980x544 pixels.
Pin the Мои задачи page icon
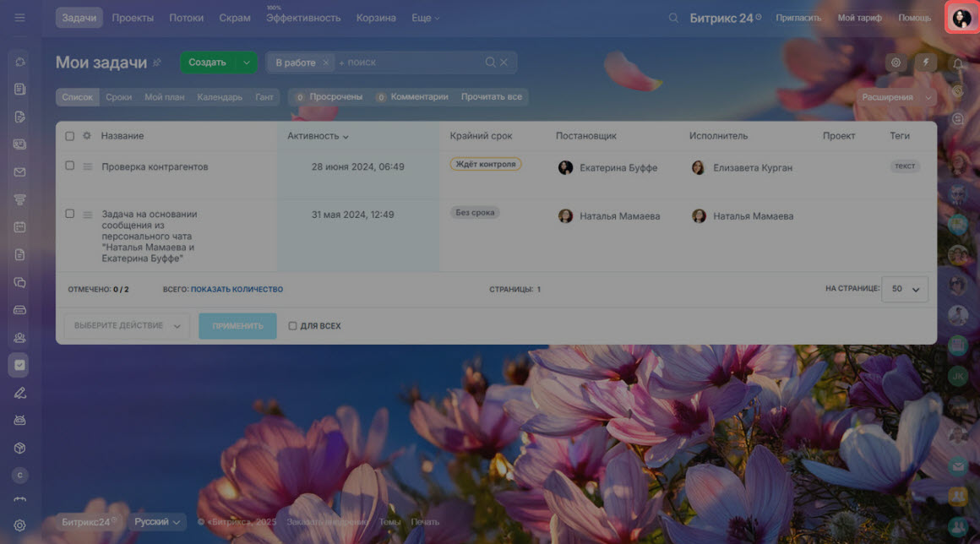[156, 63]
